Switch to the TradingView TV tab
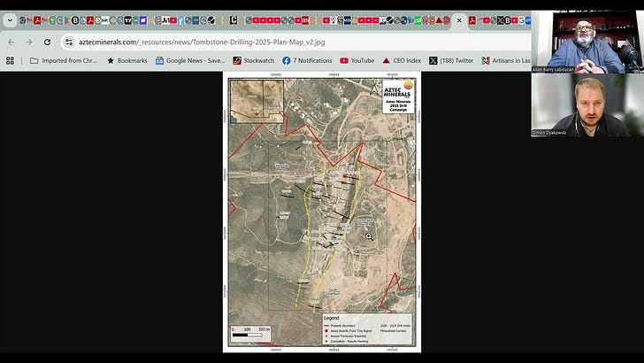The image size is (644, 363). click(128, 20)
